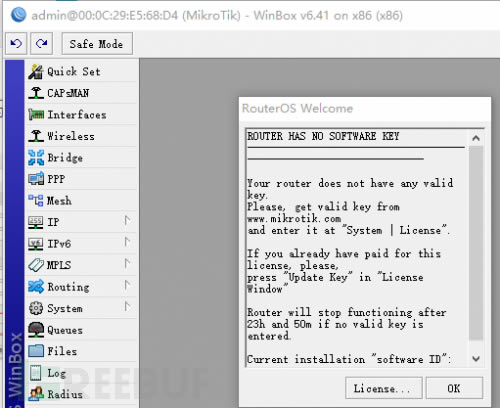Toggle Safe Mode
The width and height of the screenshot is (500, 408).
pos(97,44)
